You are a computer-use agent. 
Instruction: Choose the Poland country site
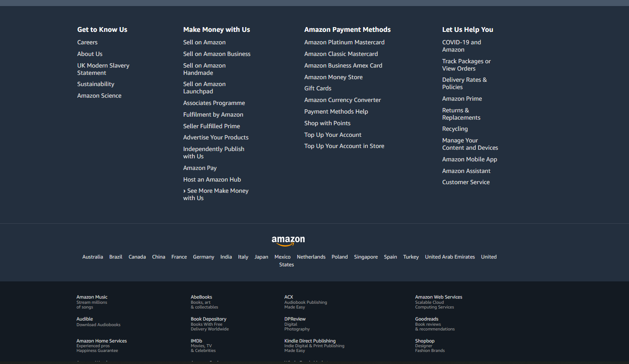pyautogui.click(x=340, y=257)
